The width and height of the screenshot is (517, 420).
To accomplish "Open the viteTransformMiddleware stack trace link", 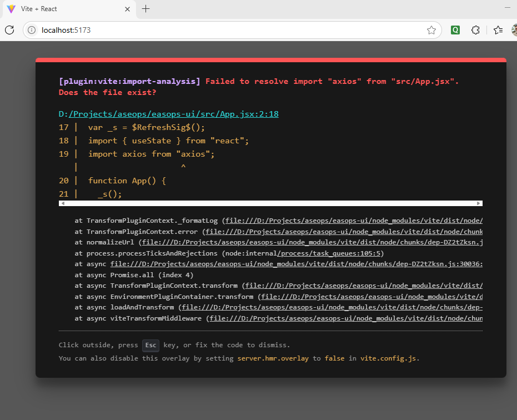I will click(344, 318).
